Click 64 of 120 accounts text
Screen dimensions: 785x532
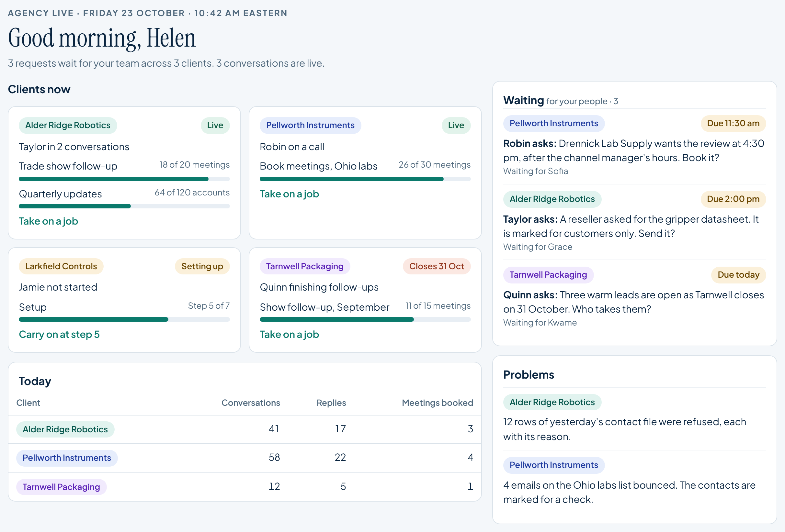click(192, 193)
